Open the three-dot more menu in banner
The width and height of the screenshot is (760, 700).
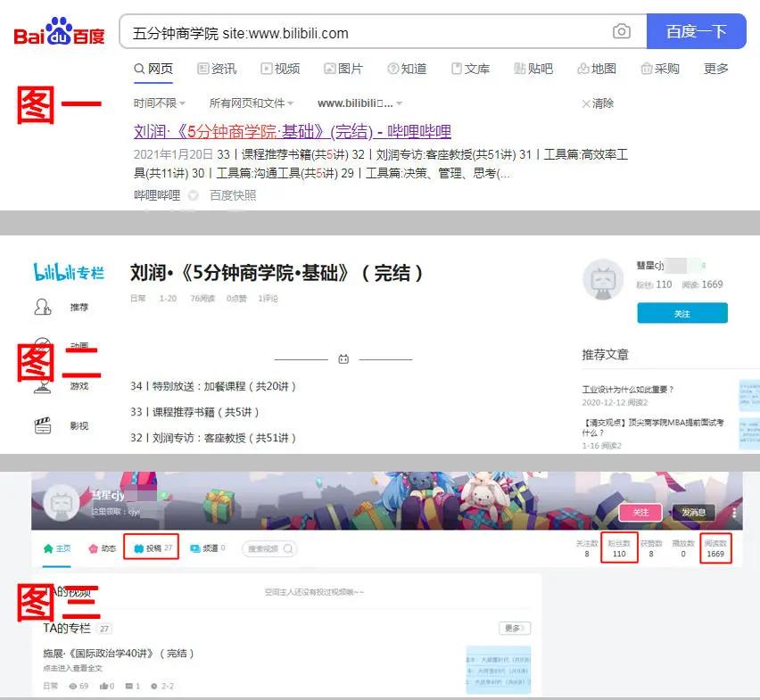pos(734,513)
